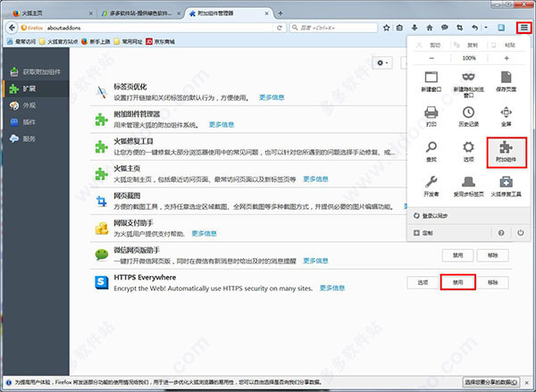Open a 新建窗口 new window
536x392 pixels.
[431, 82]
